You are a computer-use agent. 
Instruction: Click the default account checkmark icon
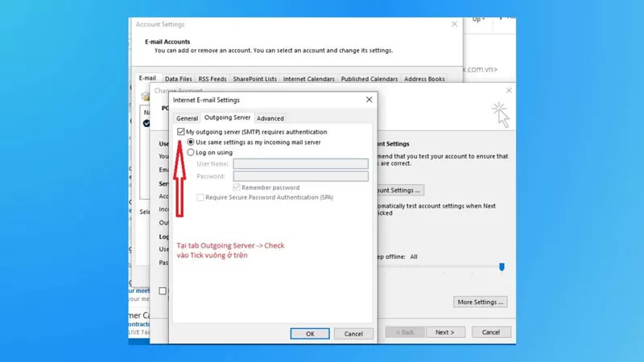point(147,123)
